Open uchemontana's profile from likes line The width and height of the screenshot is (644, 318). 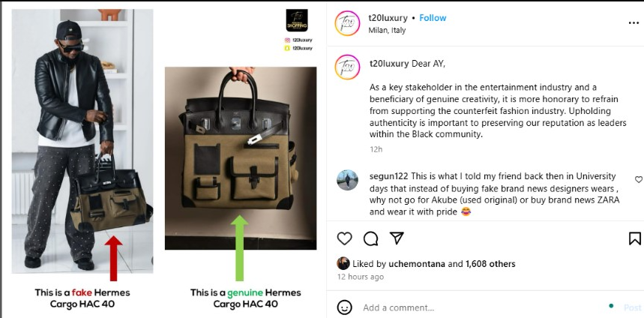[417, 264]
